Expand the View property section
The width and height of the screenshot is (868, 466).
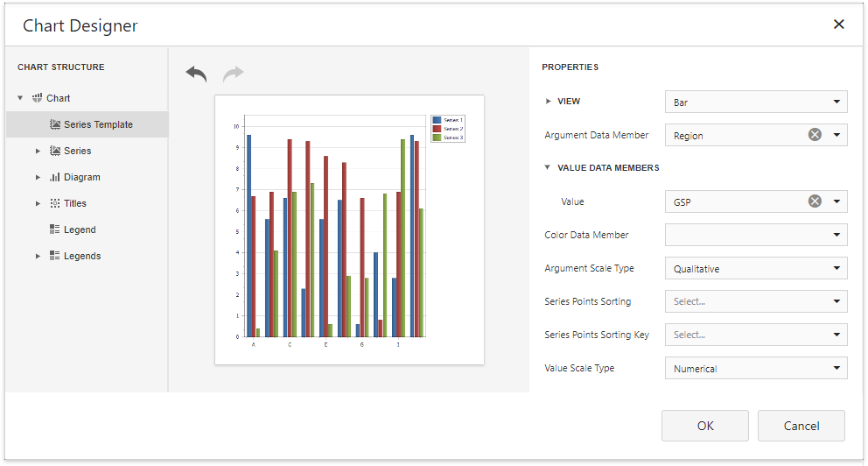tap(548, 102)
